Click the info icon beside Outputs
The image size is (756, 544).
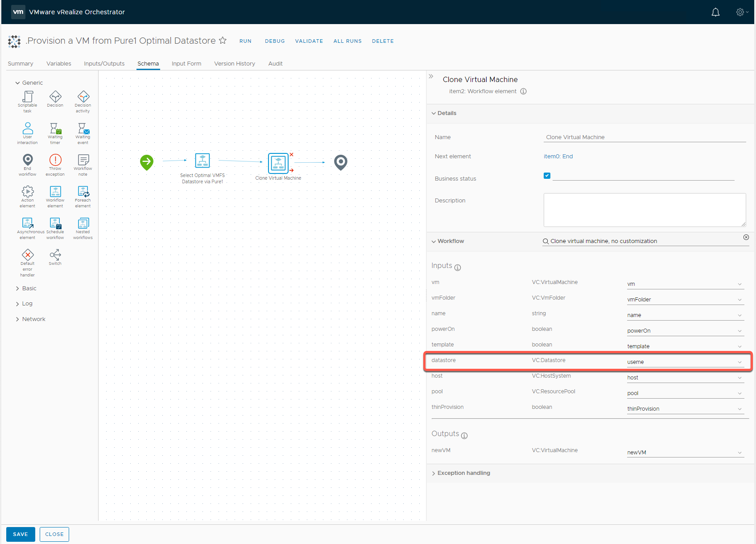click(464, 436)
